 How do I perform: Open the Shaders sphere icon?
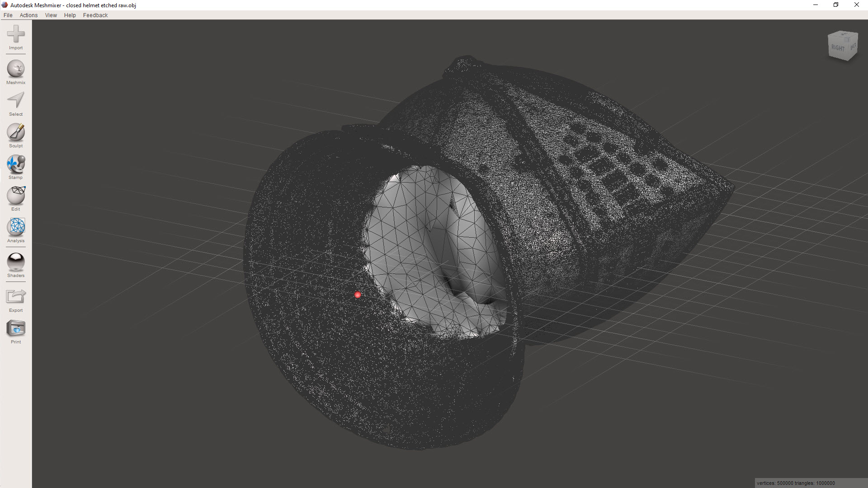16,262
